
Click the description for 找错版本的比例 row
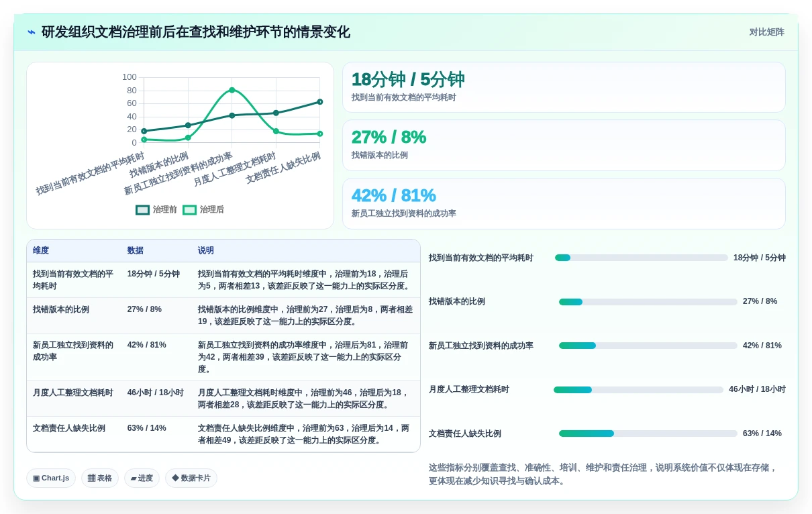(x=305, y=315)
